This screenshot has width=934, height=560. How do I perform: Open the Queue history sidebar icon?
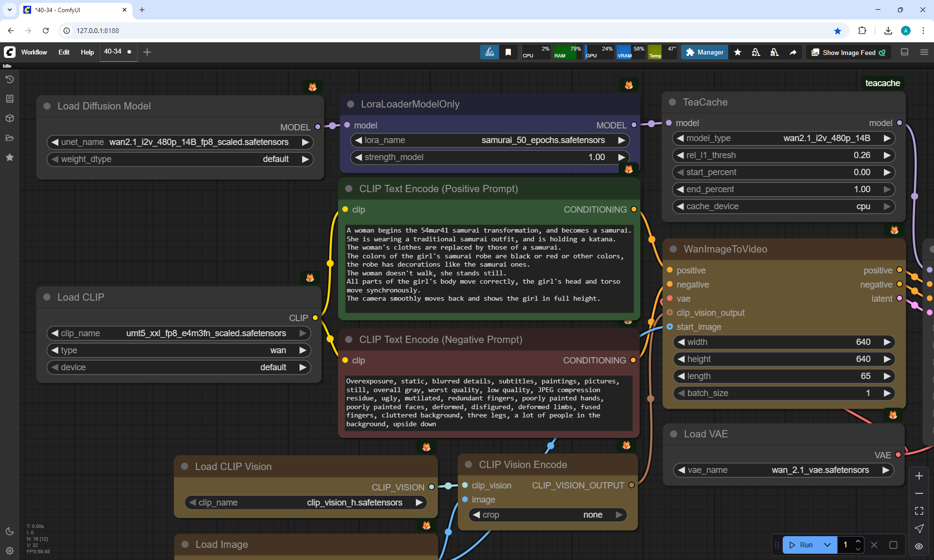tap(10, 79)
